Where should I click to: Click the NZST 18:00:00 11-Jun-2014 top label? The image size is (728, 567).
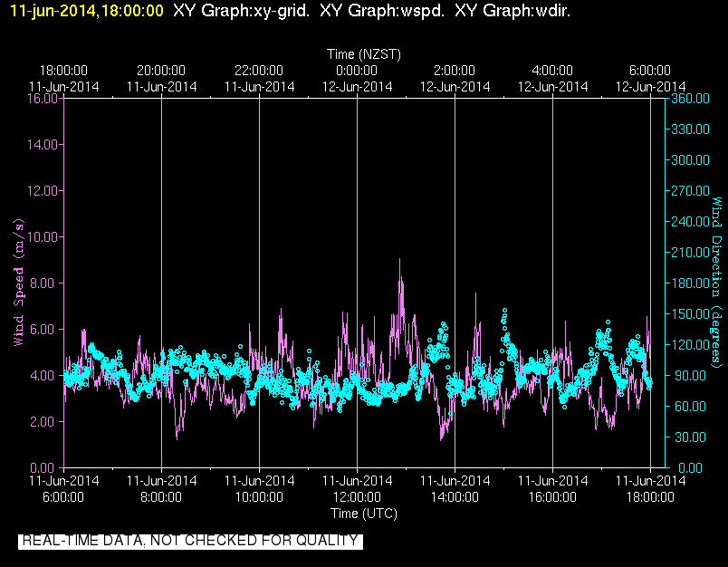click(63, 79)
